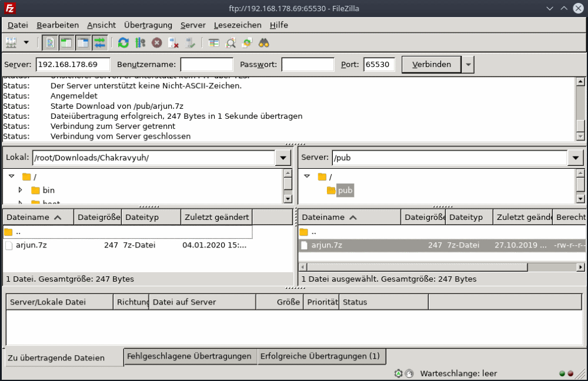Viewport: 588px width, 381px height.
Task: Click process queue toolbar icon
Action: pyautogui.click(x=140, y=42)
